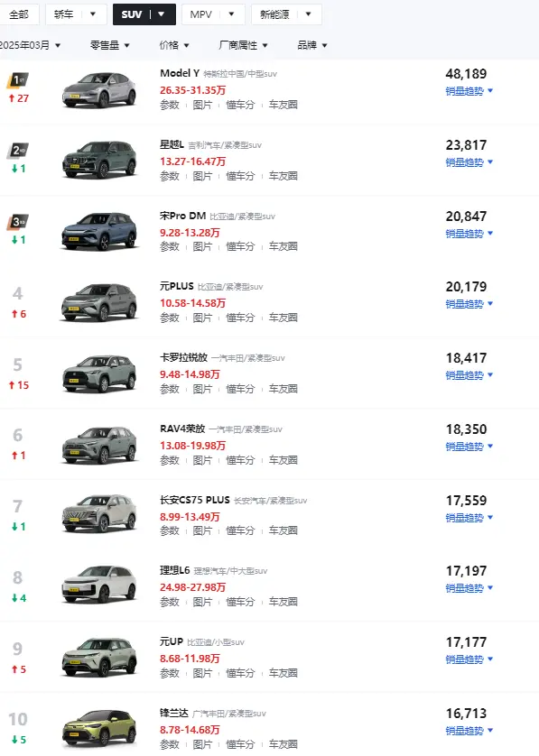The image size is (539, 756).
Task: Open the 厂商属性 filter dropdown
Action: (243, 45)
